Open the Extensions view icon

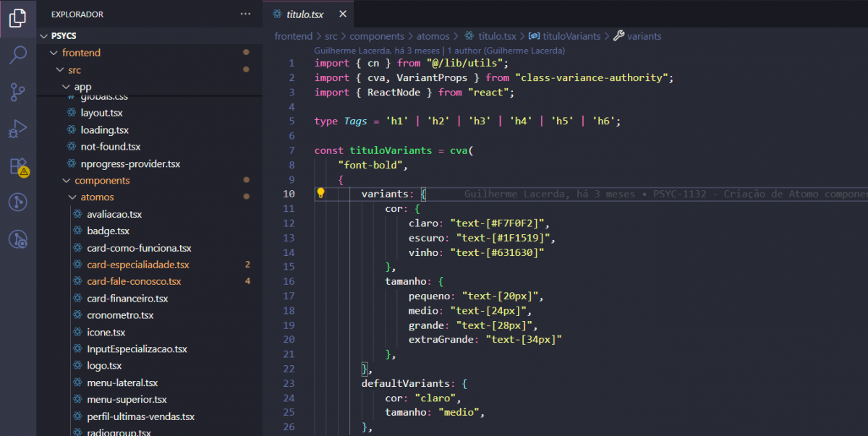click(18, 166)
